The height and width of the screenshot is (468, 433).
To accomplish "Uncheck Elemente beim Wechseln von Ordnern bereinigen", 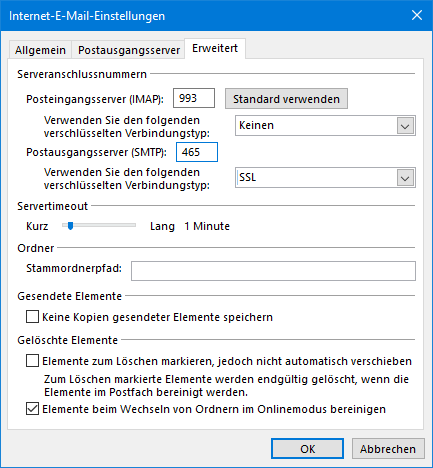I will pos(32,409).
